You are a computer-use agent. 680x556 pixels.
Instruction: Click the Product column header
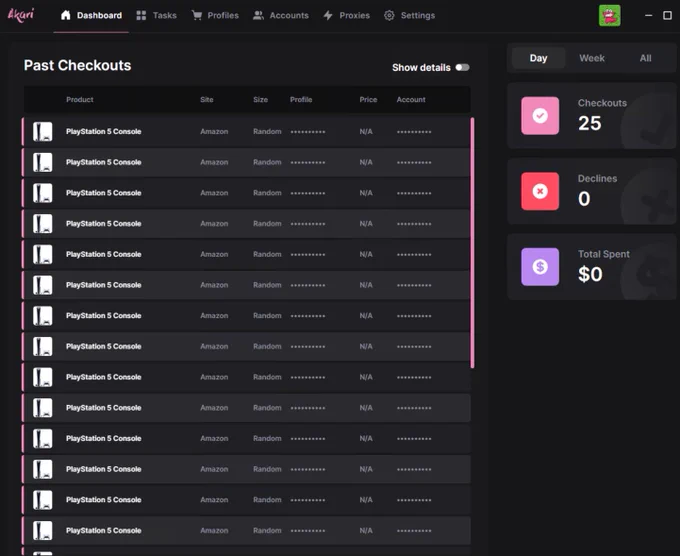point(80,100)
